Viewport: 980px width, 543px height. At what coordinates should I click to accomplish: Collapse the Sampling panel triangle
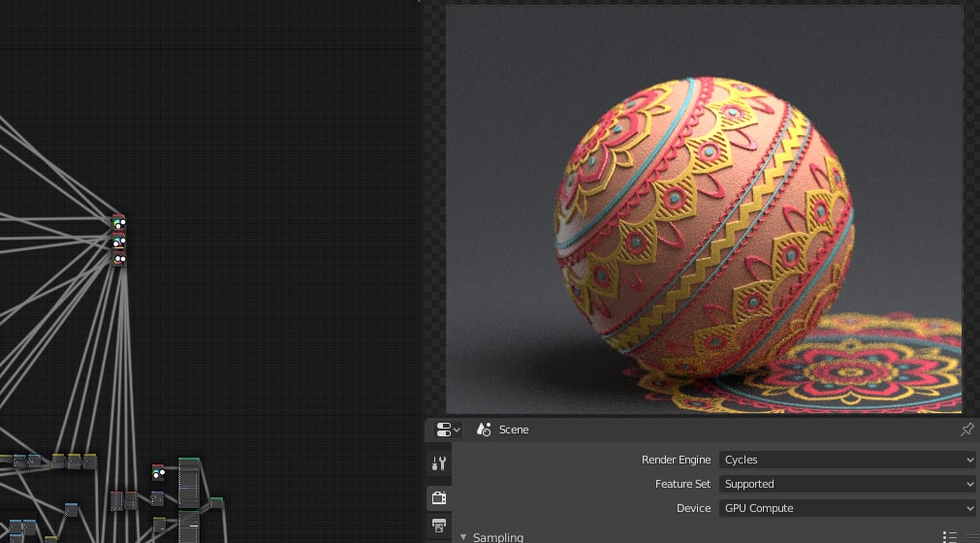pyautogui.click(x=463, y=537)
